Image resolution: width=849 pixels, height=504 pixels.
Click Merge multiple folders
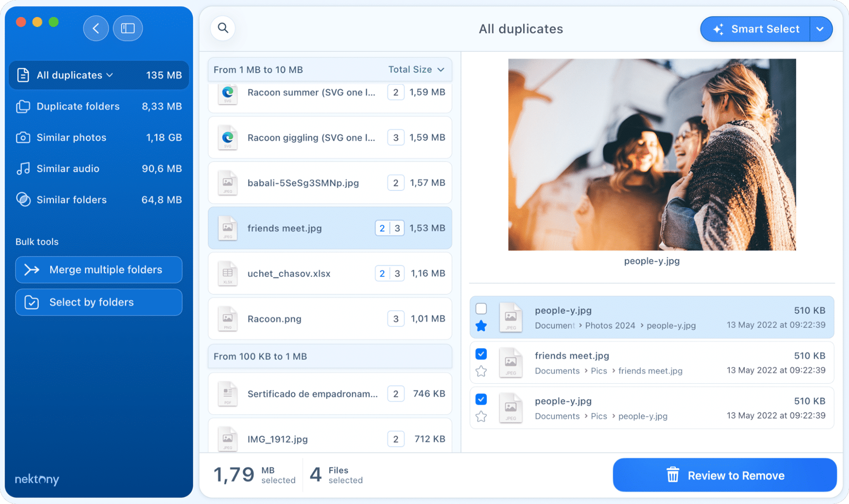[99, 269]
